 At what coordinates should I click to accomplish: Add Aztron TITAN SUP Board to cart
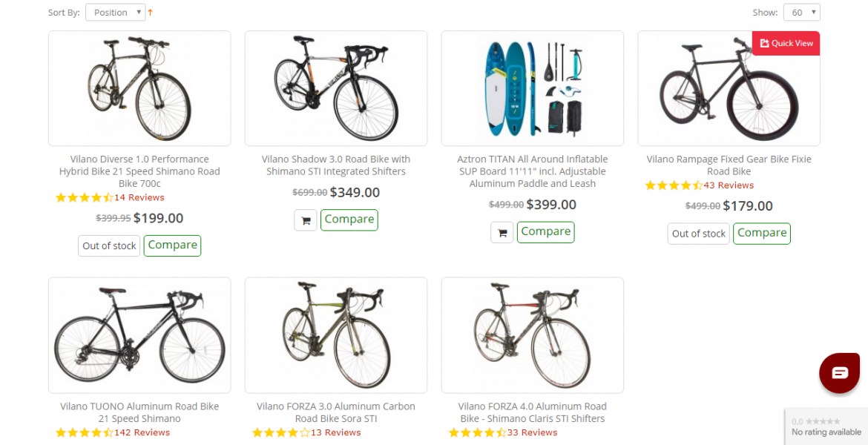click(502, 232)
